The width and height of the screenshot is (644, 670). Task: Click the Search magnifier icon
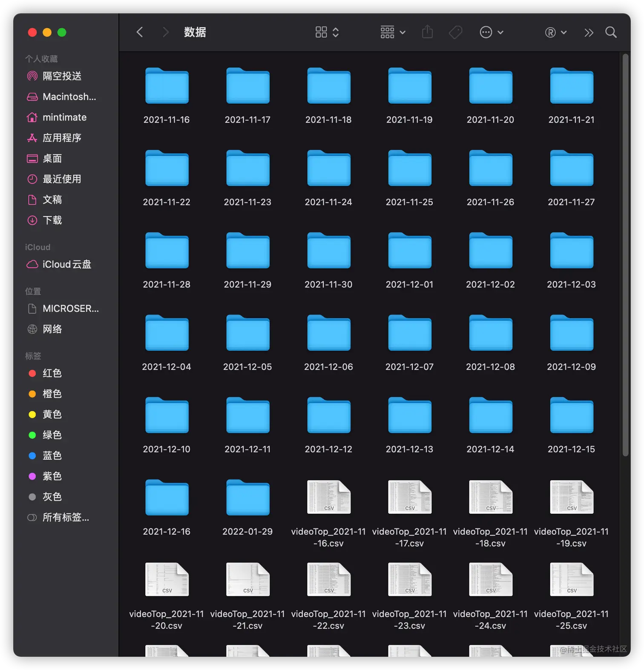click(611, 32)
